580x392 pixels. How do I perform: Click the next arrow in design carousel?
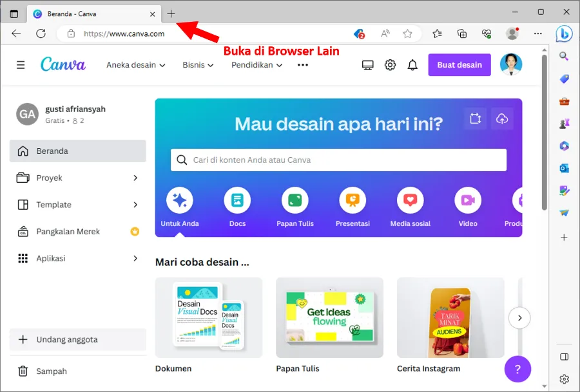click(x=519, y=318)
